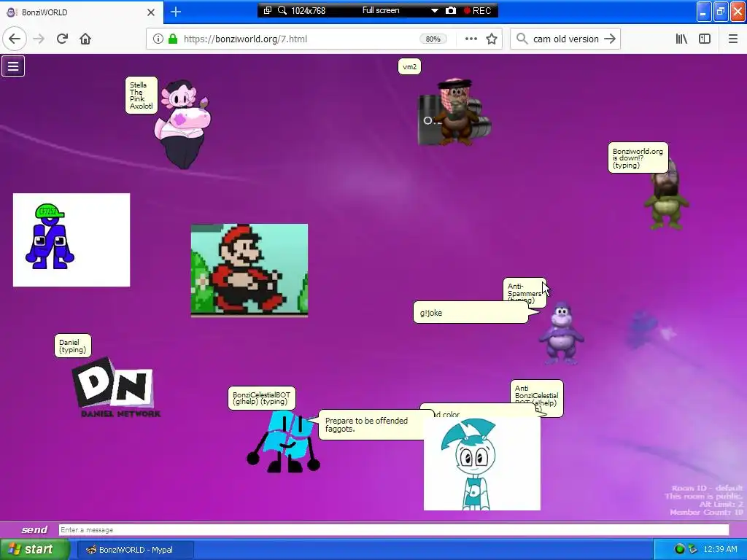Open page actions three-dot menu

click(471, 39)
